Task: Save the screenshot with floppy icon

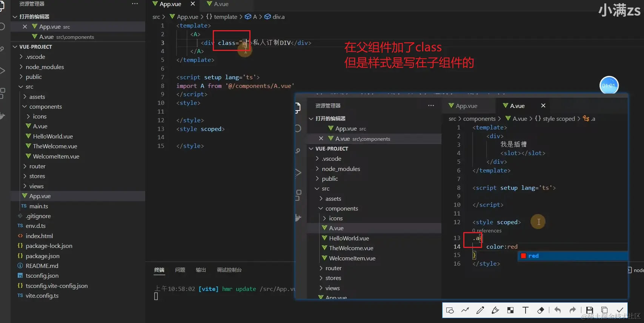Action: pyautogui.click(x=590, y=310)
